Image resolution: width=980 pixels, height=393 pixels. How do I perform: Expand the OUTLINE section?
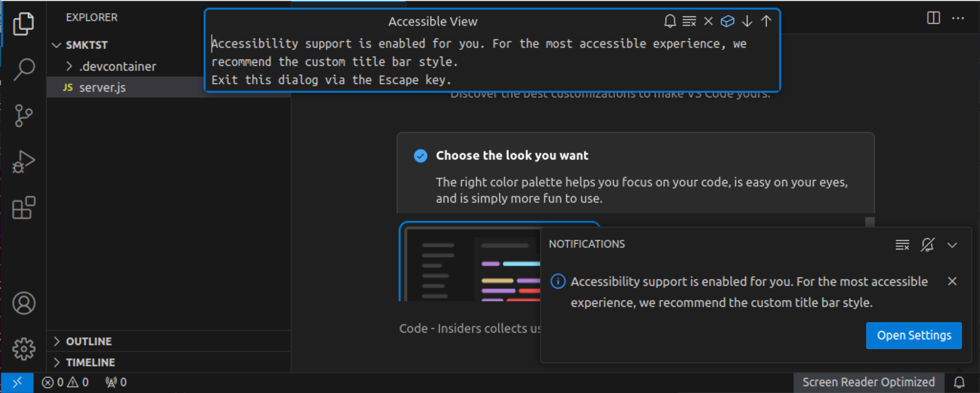(x=89, y=341)
